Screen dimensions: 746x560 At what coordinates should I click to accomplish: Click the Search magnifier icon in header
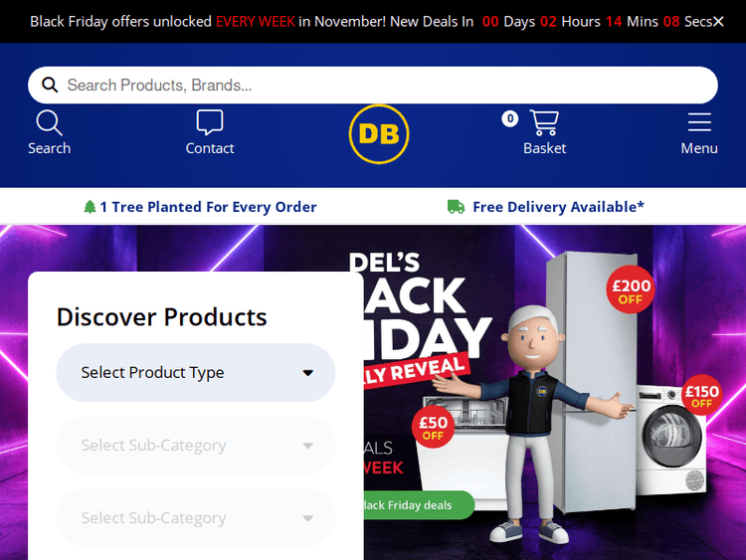point(49,122)
